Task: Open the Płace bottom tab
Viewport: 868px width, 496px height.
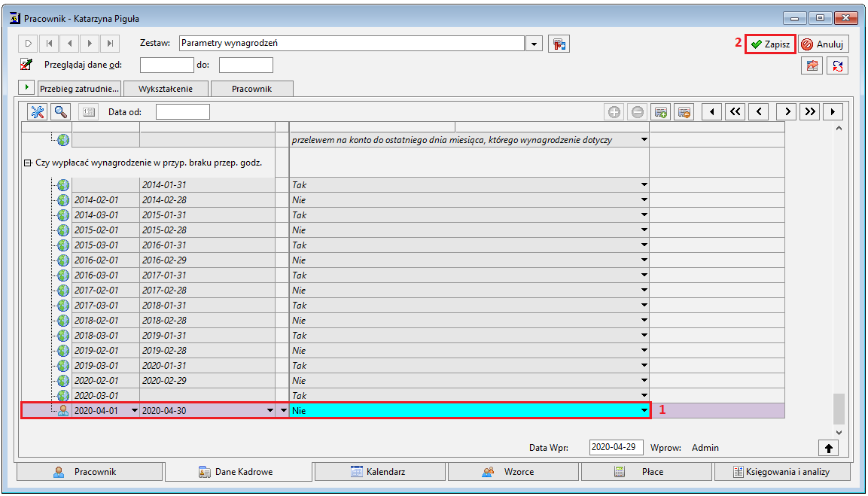Action: (x=646, y=472)
